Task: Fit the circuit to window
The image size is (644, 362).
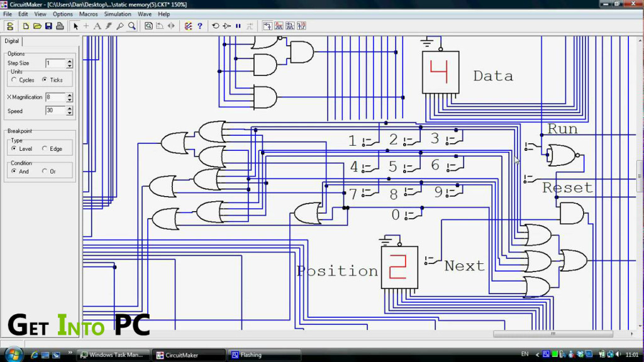Action: click(148, 26)
